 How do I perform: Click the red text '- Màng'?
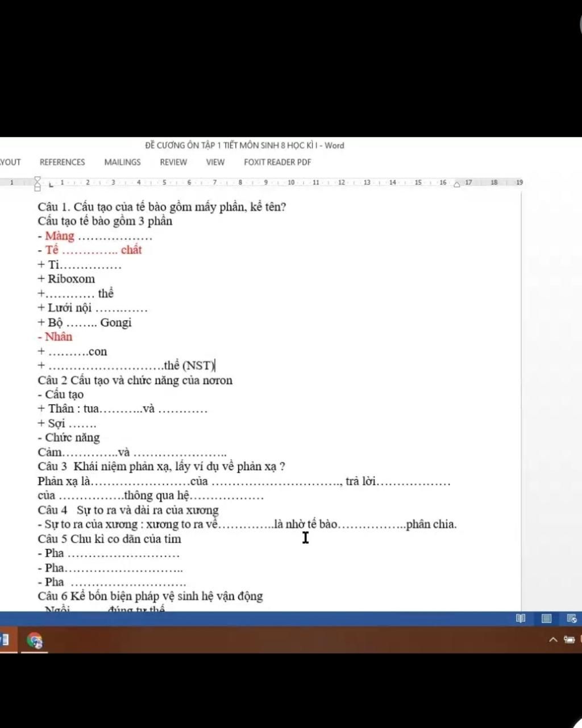pos(56,236)
